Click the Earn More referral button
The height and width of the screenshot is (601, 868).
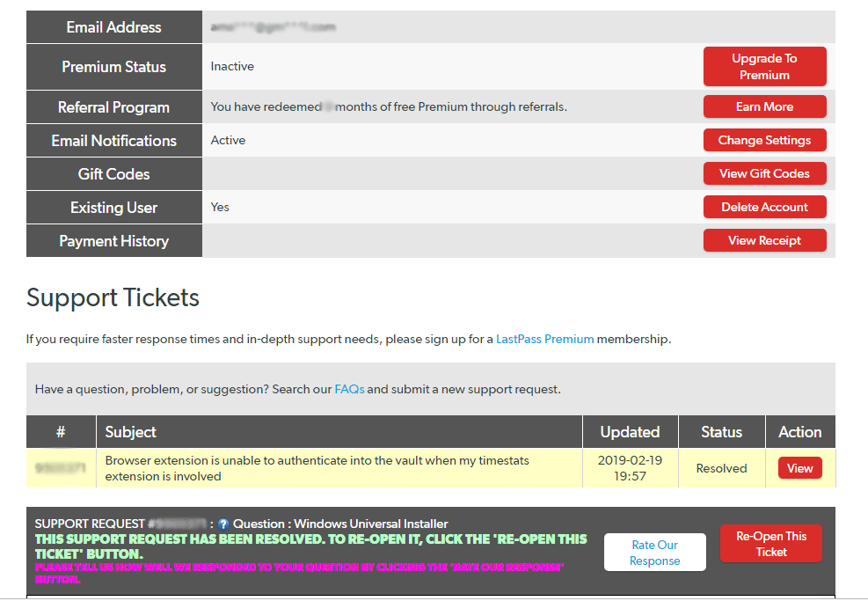pyautogui.click(x=764, y=106)
